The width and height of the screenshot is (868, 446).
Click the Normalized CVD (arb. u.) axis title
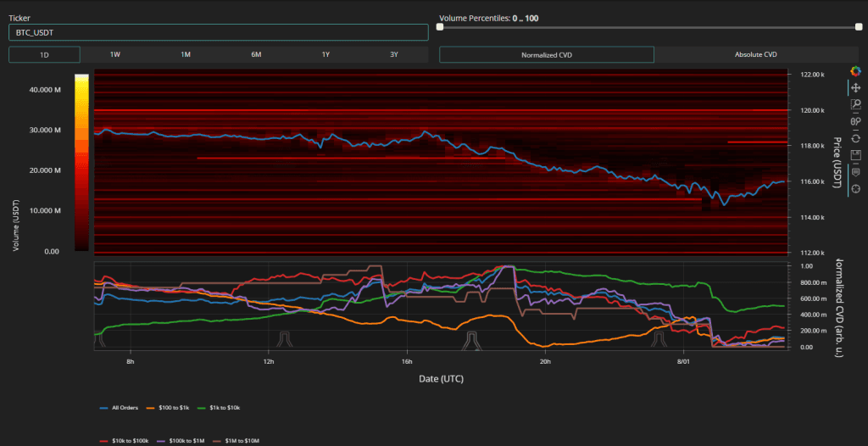(838, 307)
